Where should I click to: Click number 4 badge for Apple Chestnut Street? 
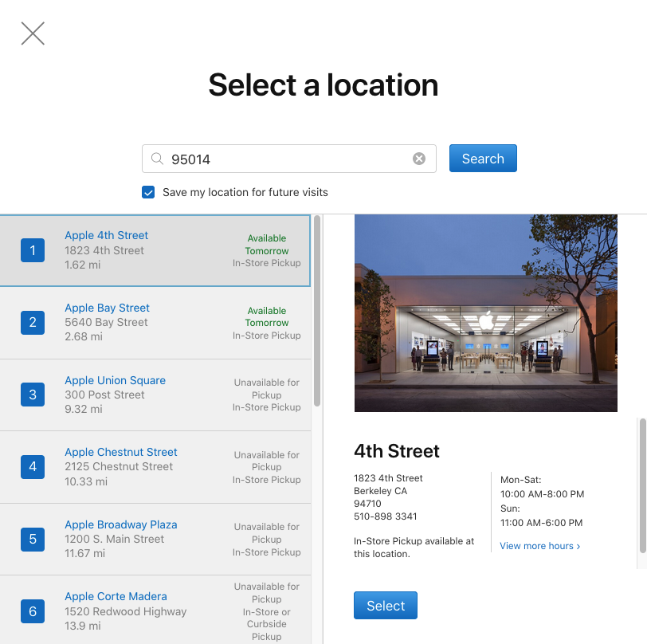pyautogui.click(x=33, y=467)
